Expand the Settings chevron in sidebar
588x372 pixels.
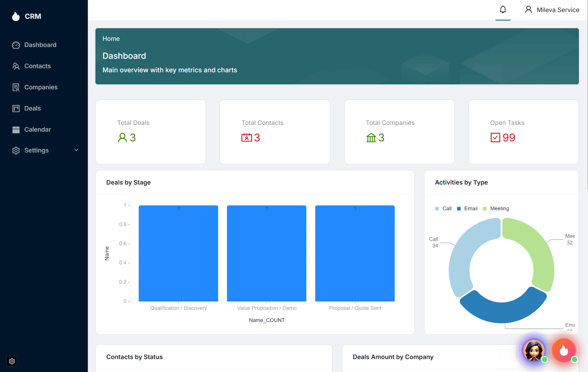click(76, 150)
